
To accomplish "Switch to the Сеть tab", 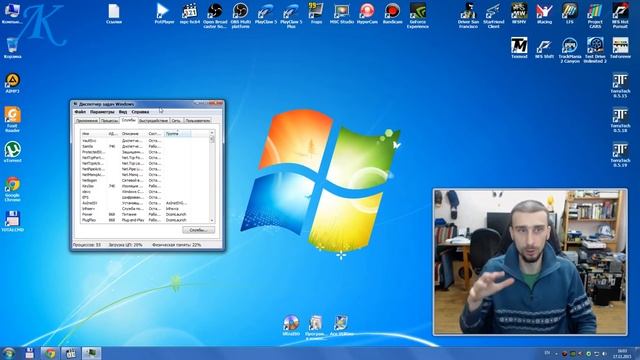I will click(x=176, y=121).
